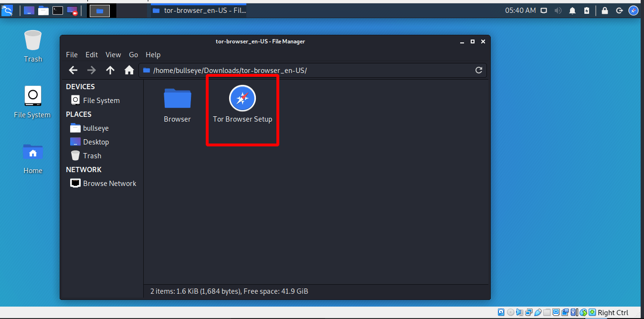Open the Go menu

(x=133, y=55)
